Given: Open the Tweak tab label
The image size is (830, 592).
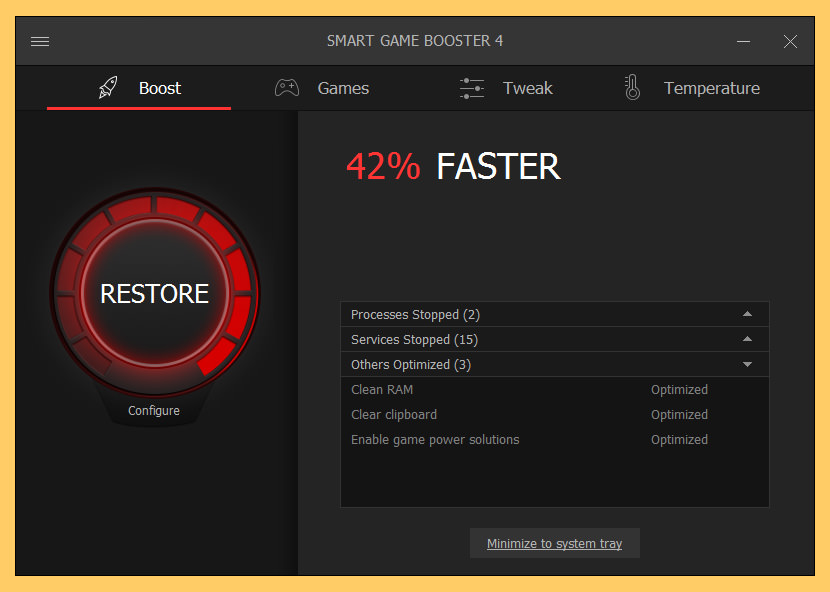Looking at the screenshot, I should [x=528, y=88].
